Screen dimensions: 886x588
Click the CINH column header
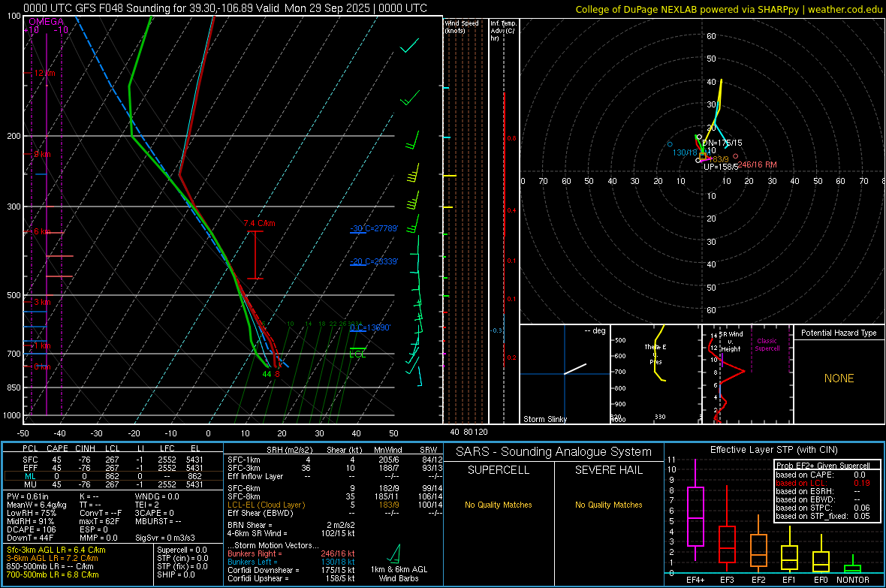[x=86, y=449]
